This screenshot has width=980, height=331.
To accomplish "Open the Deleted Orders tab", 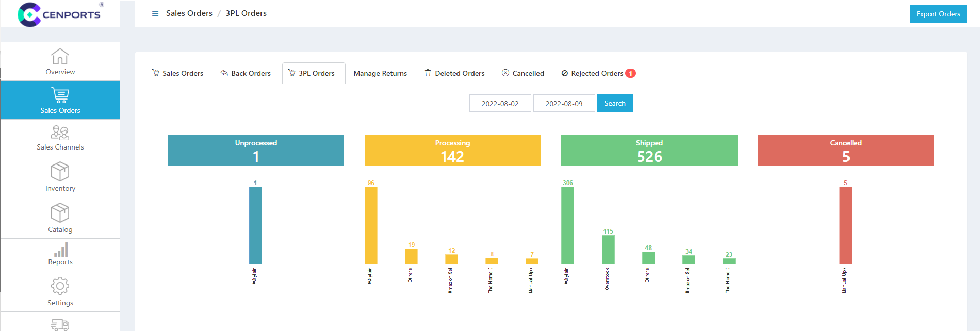I will click(x=454, y=73).
